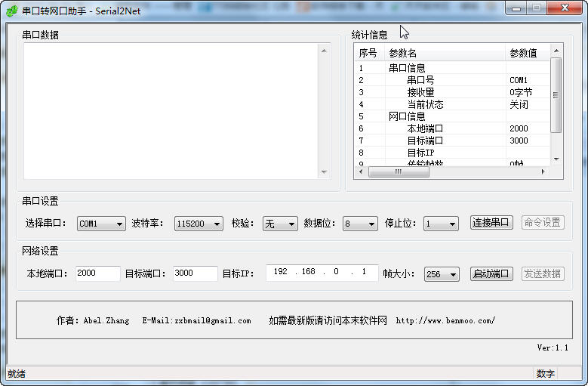Click the http://www.benmoo.com/ address text
The height and width of the screenshot is (386, 588).
pos(445,320)
